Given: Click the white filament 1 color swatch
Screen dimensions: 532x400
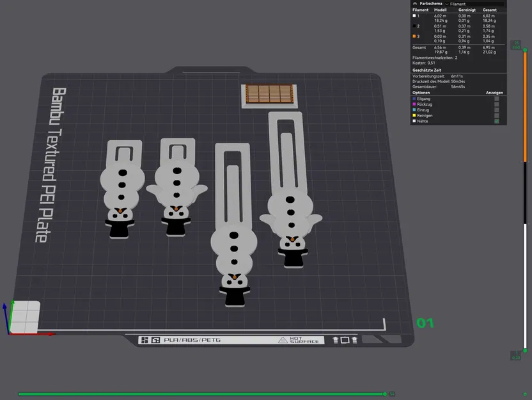Looking at the screenshot, I should coord(414,16).
